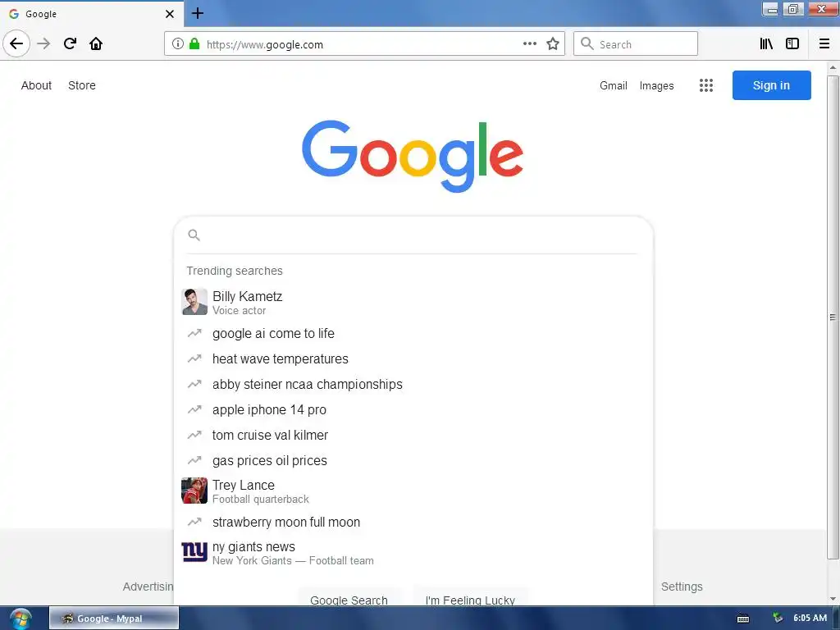Screen dimensions: 840x630
Task: Open the Windows Start button
Action: [x=20, y=619]
